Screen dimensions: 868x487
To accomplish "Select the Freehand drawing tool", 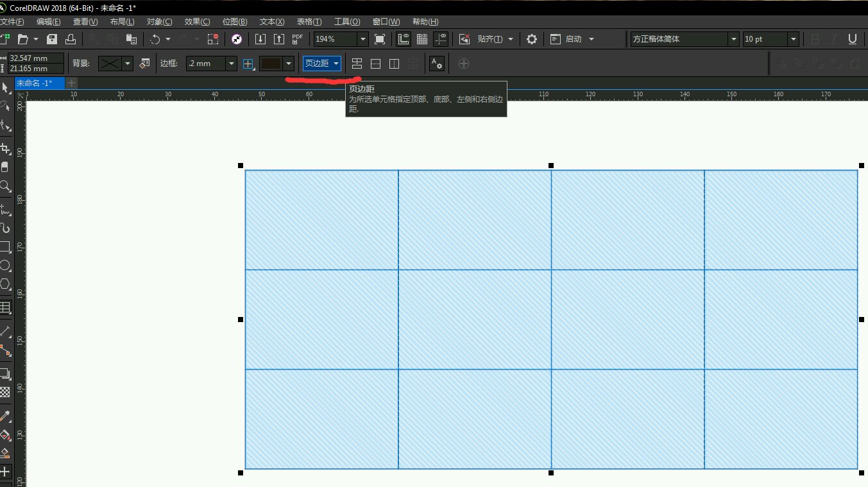I will pos(5,209).
